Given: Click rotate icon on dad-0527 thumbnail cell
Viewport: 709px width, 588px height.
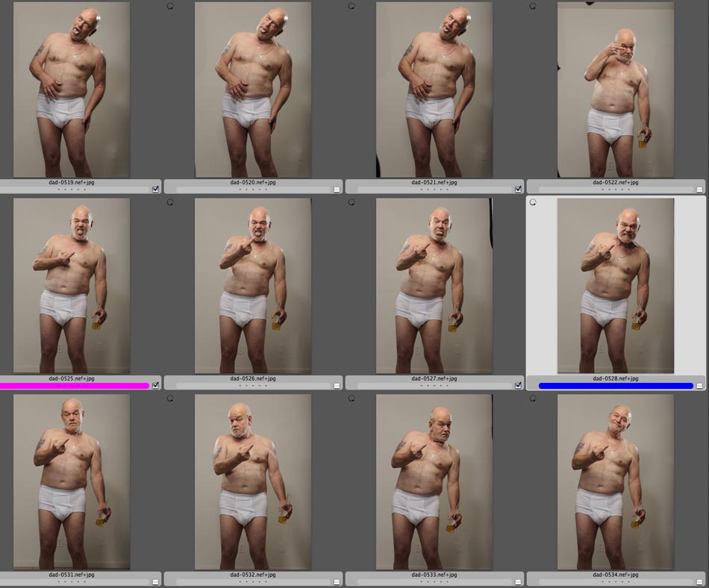Looking at the screenshot, I should click(352, 201).
